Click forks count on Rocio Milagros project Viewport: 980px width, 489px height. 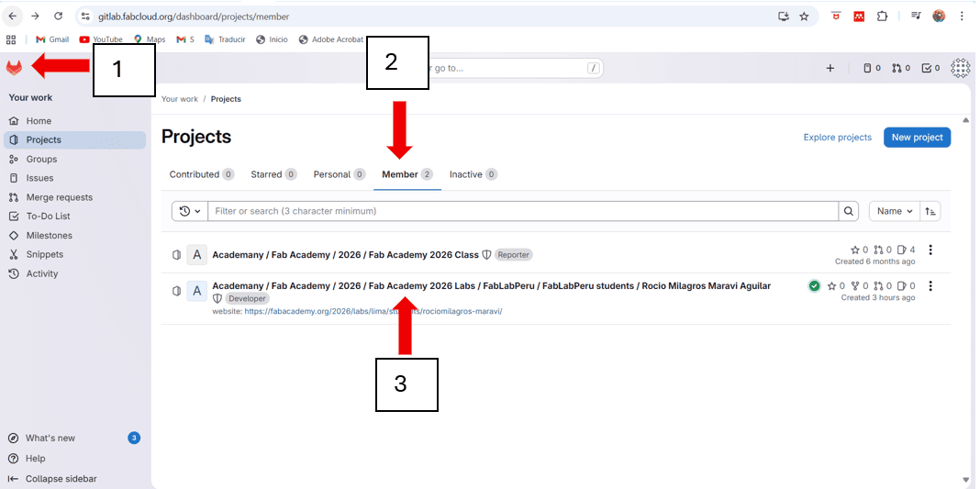(860, 286)
